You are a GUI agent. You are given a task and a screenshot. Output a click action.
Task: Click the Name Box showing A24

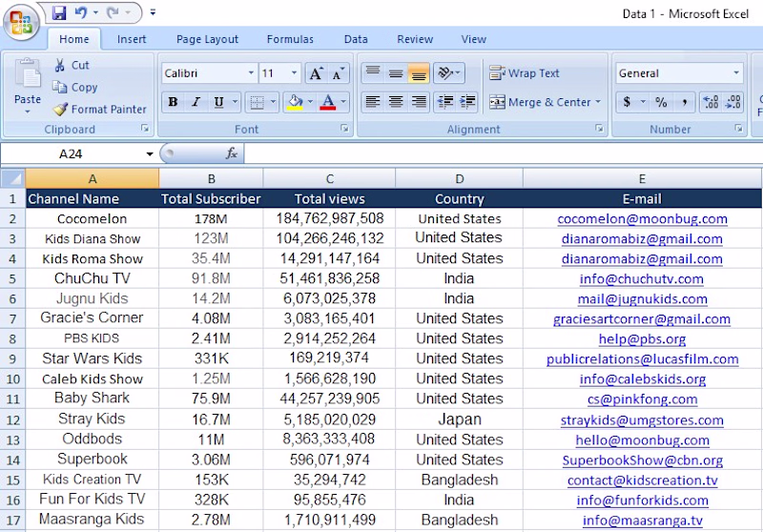(x=71, y=154)
